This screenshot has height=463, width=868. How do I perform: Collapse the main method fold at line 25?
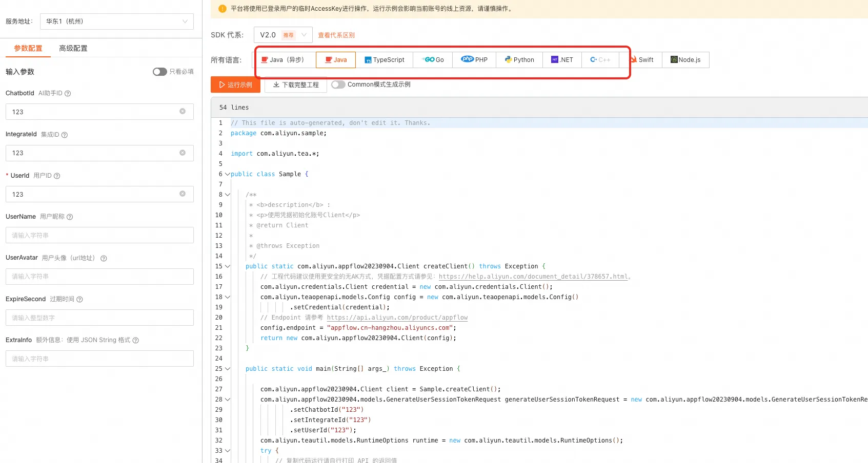point(228,369)
